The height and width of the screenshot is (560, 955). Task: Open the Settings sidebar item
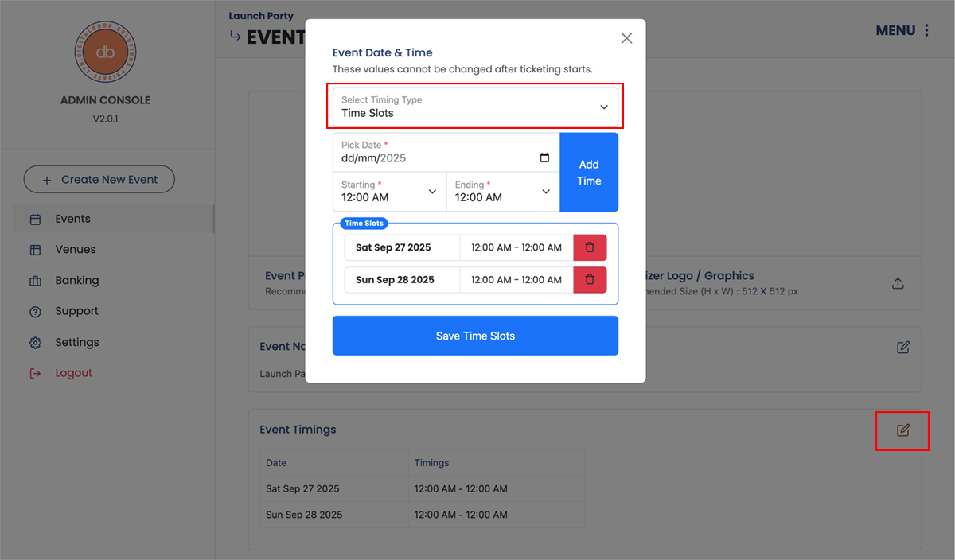tap(76, 343)
